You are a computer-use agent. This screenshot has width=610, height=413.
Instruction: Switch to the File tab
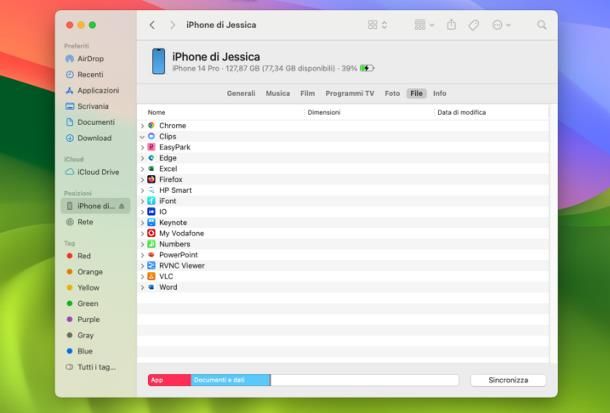[x=416, y=93]
